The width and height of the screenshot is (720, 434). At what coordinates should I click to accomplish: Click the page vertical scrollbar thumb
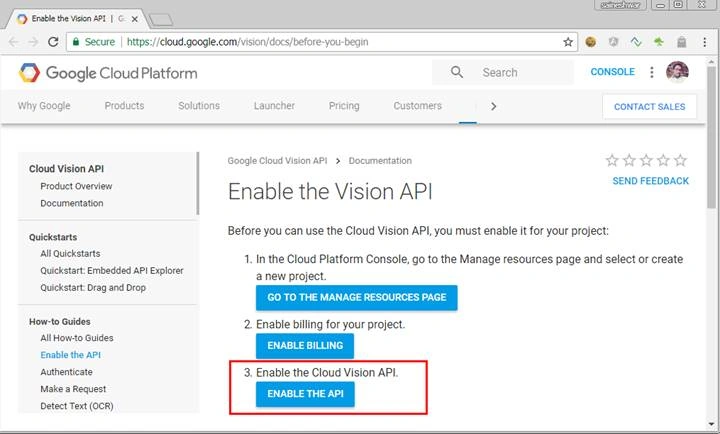[711, 136]
